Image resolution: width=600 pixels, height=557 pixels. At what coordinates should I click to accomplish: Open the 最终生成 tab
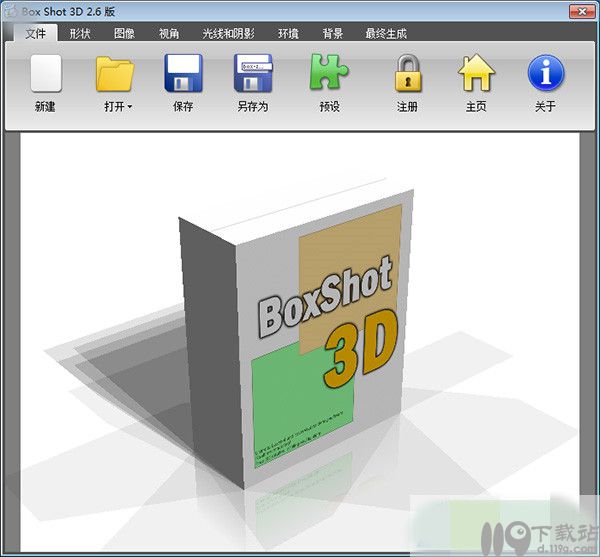386,34
